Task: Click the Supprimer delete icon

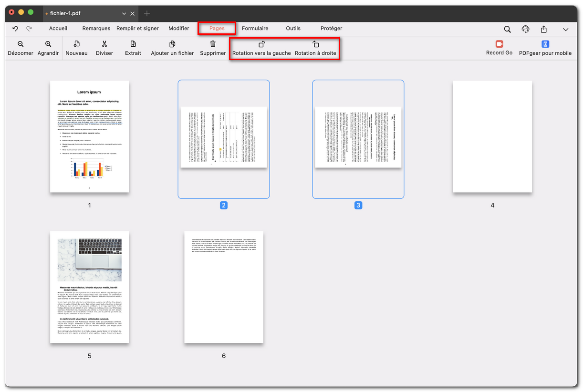Action: tap(213, 48)
